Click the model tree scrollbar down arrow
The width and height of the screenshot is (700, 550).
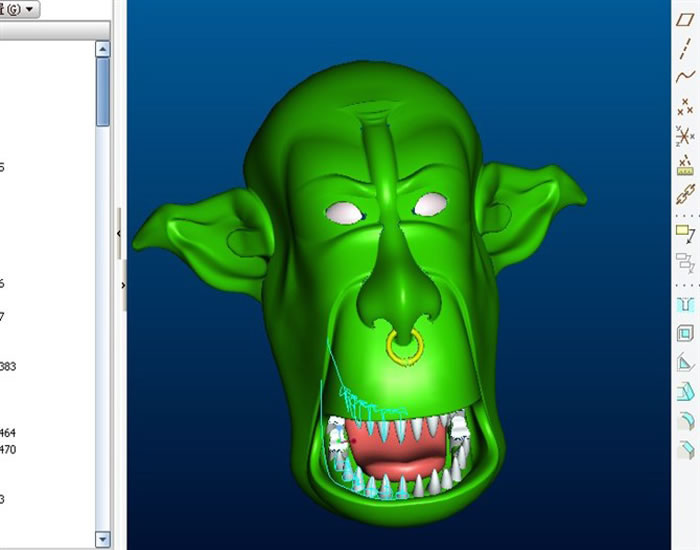point(103,541)
